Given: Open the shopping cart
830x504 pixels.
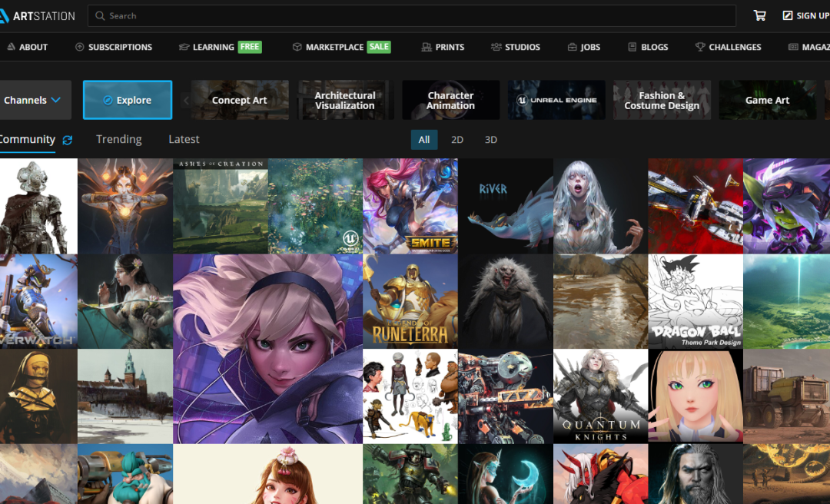Looking at the screenshot, I should pyautogui.click(x=759, y=15).
